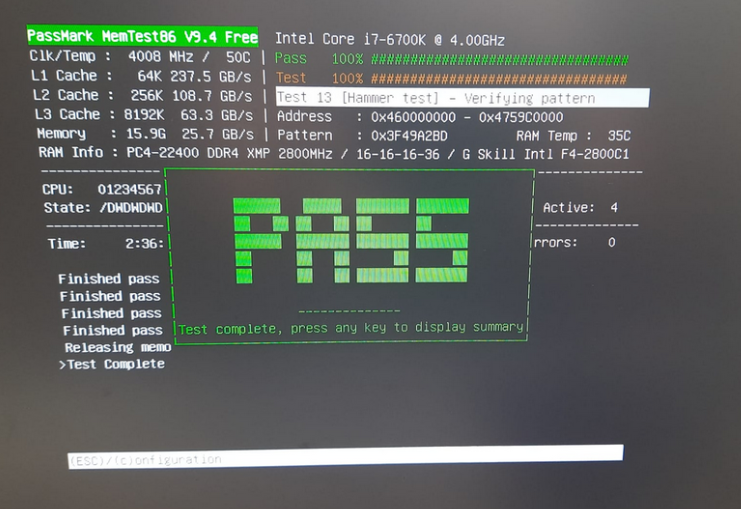Click the CPU 01234567 core list

[102, 190]
